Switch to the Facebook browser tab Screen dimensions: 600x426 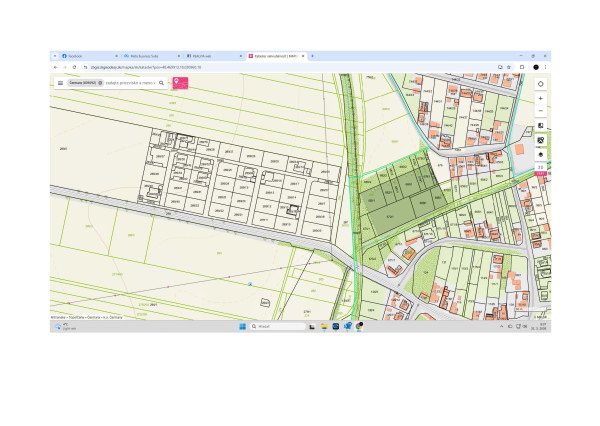[84, 56]
